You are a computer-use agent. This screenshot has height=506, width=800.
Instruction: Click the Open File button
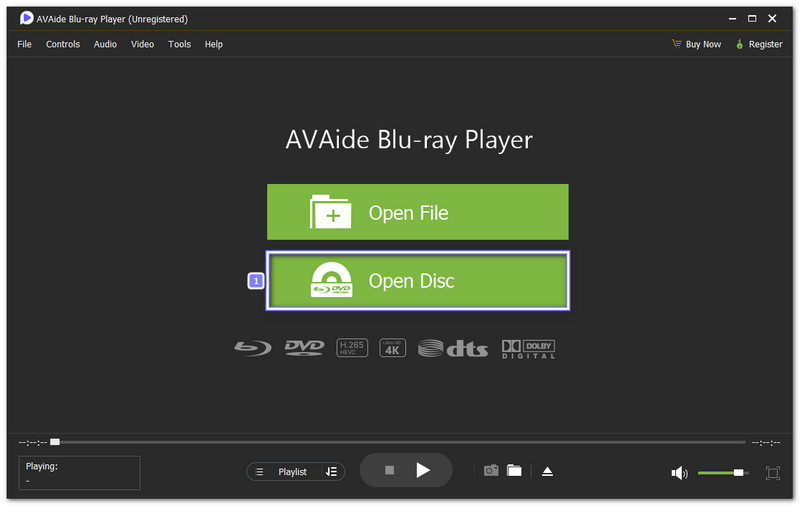tap(417, 212)
